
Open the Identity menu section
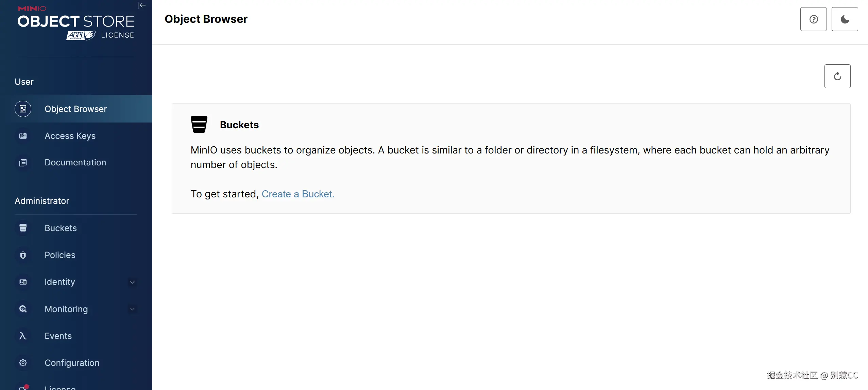click(60, 282)
